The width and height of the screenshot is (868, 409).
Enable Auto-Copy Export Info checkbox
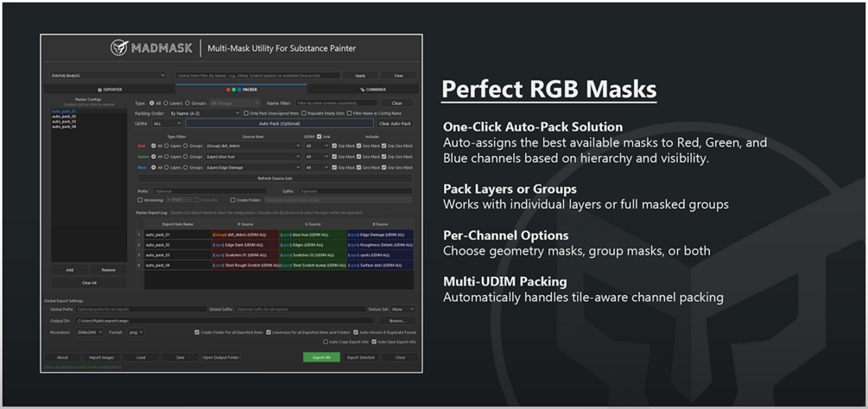325,342
